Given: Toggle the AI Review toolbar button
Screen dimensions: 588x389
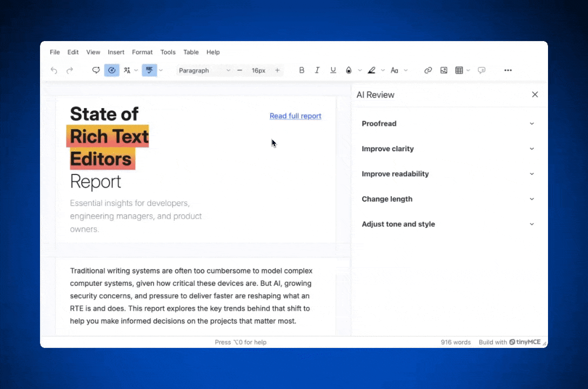Looking at the screenshot, I should tap(112, 70).
